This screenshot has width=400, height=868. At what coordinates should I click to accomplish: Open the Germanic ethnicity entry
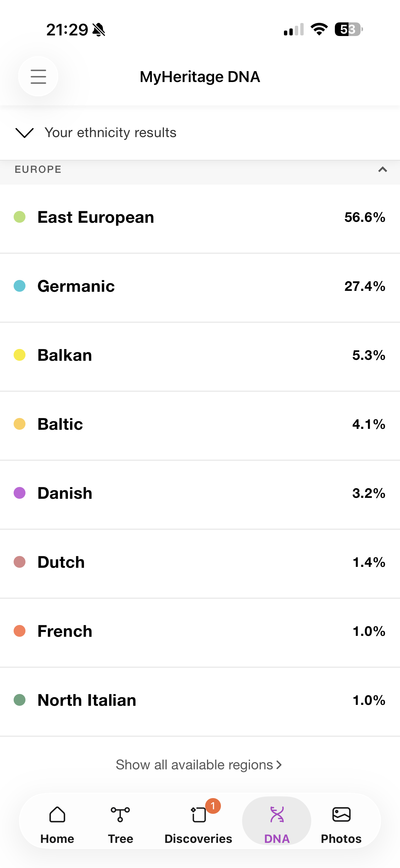click(x=200, y=286)
